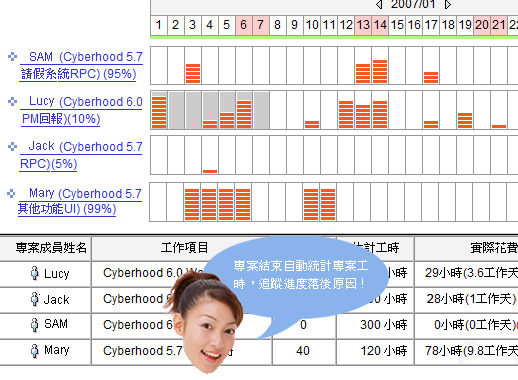Open Lucy Cyberhood 6.0 PM回報 link
Image resolution: width=518 pixels, height=380 pixels.
click(82, 110)
